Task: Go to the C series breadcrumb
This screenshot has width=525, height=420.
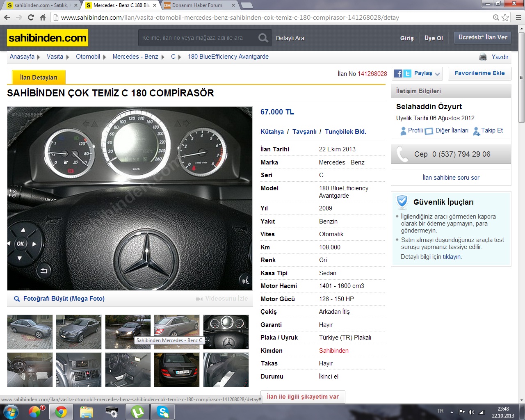Action: click(173, 57)
